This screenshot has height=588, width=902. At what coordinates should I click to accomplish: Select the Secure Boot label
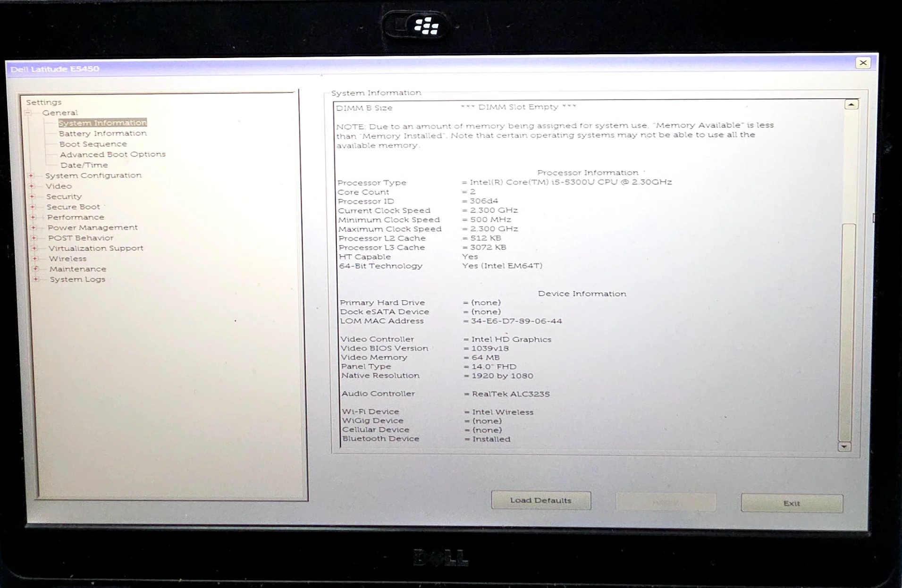pos(73,207)
